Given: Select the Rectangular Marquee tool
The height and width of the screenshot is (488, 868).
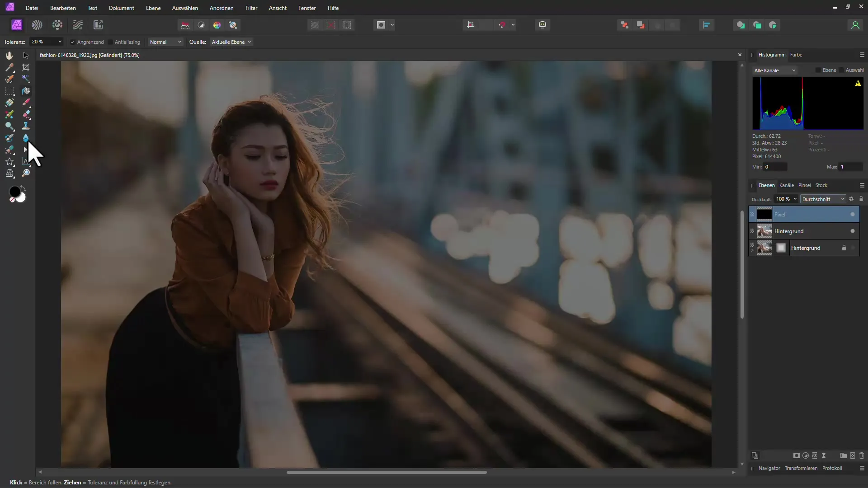Looking at the screenshot, I should coord(9,91).
